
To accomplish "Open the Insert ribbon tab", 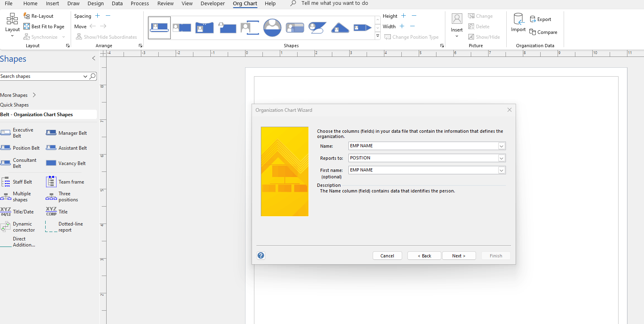I will (x=52, y=4).
